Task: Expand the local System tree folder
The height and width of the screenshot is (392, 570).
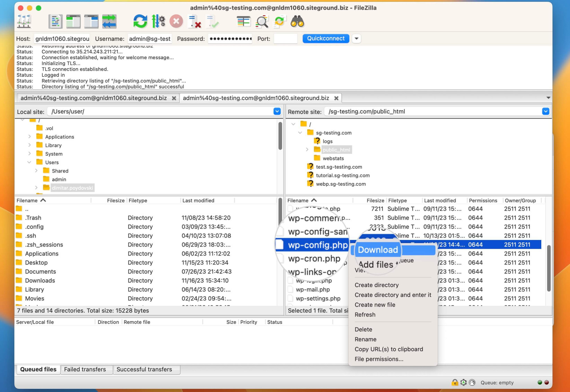Action: coord(29,154)
